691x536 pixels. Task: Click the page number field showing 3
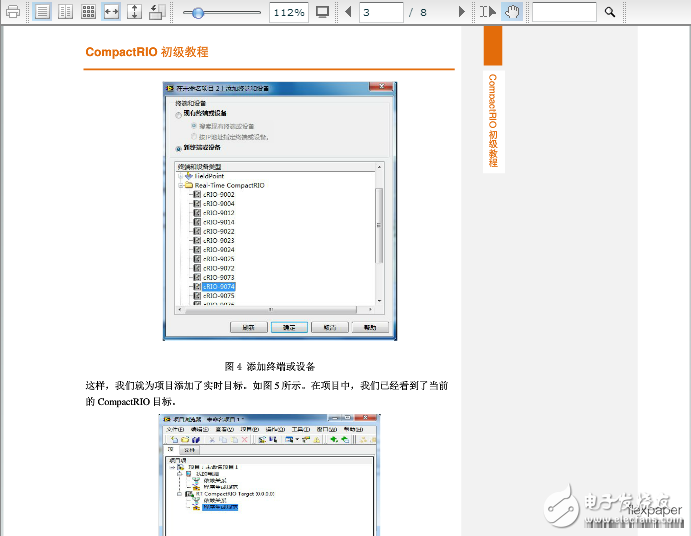click(381, 12)
